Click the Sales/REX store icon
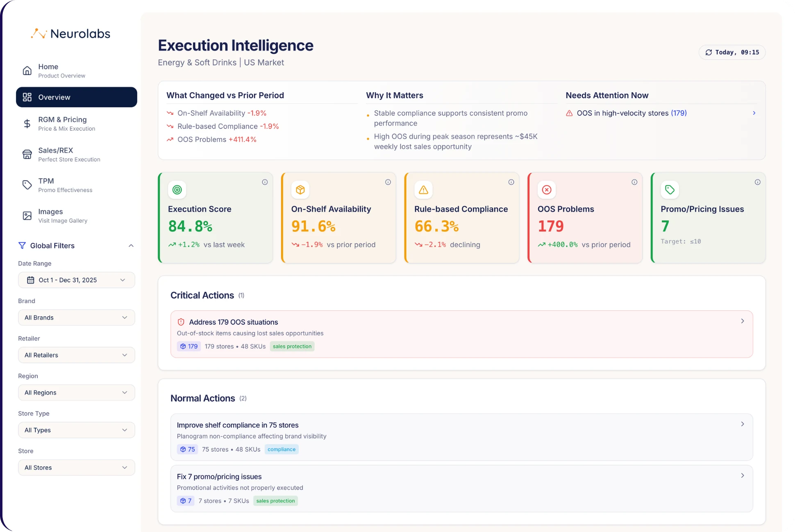This screenshot has width=795, height=532. 27,154
